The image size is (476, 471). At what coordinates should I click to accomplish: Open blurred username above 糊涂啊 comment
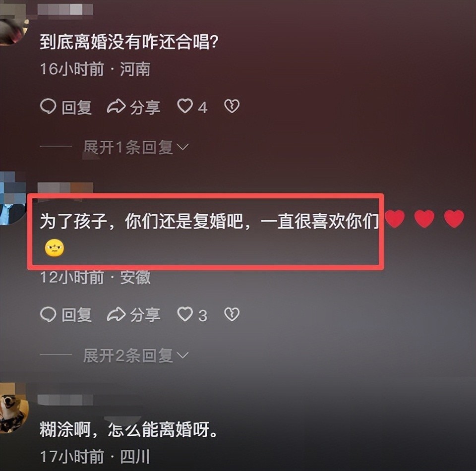coord(65,400)
